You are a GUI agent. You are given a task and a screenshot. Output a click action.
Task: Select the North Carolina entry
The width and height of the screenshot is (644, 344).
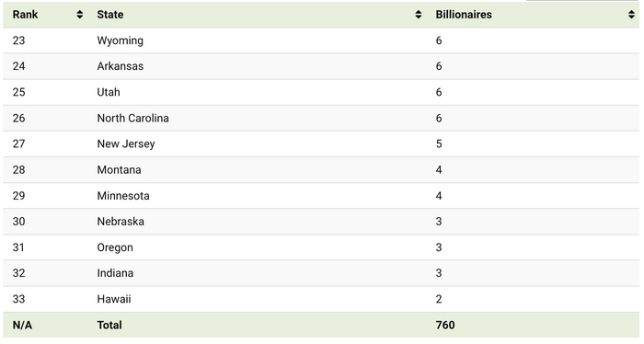(x=132, y=119)
